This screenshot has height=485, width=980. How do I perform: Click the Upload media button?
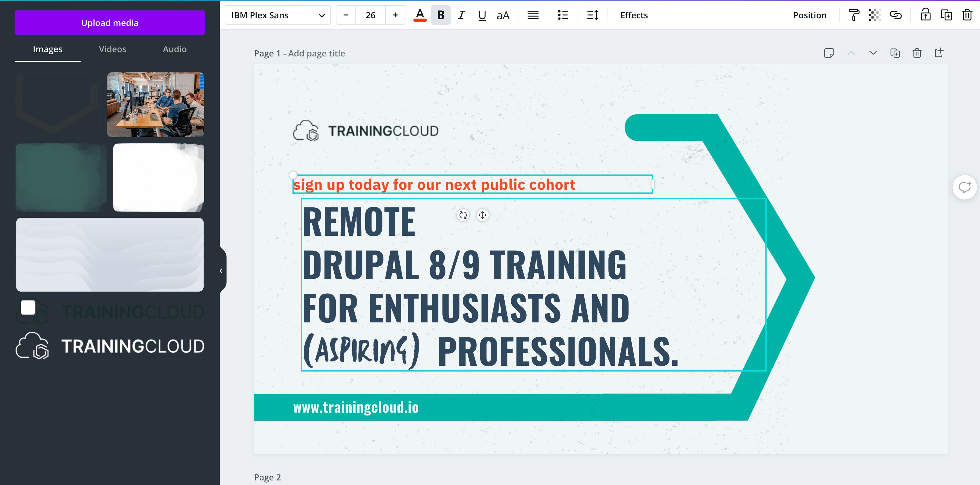(x=110, y=23)
